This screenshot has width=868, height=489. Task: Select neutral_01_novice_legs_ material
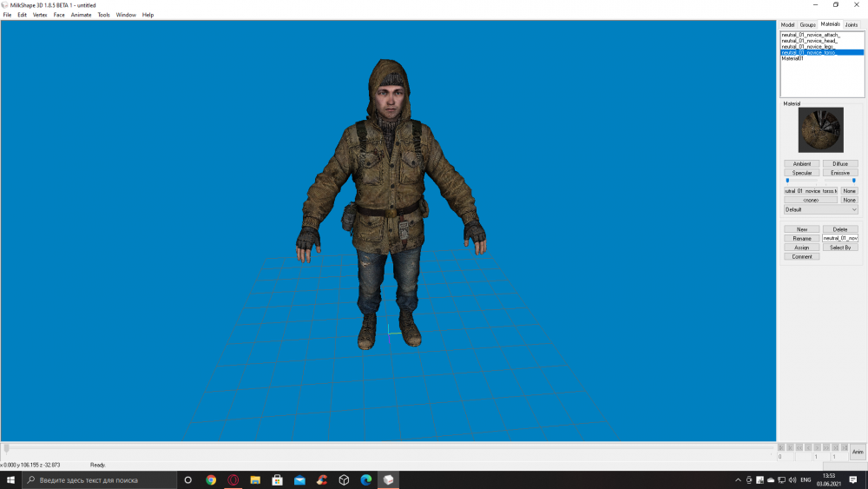(x=822, y=47)
